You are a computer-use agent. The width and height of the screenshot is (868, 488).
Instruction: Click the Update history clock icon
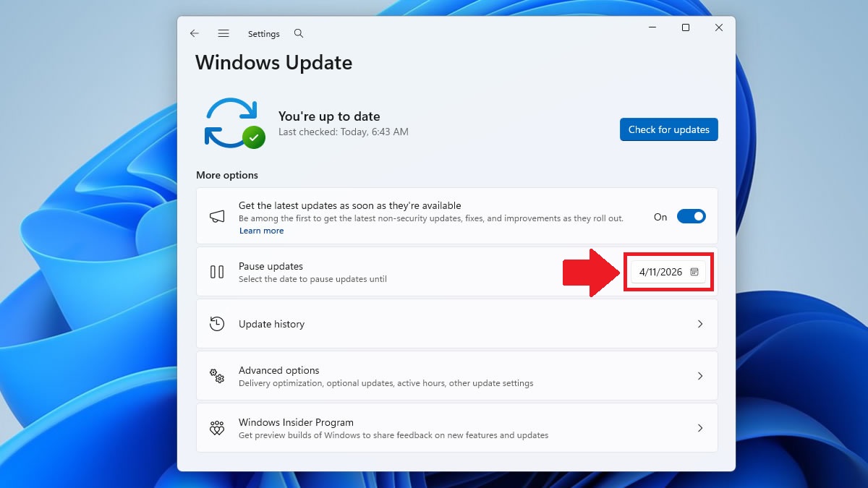pos(216,323)
